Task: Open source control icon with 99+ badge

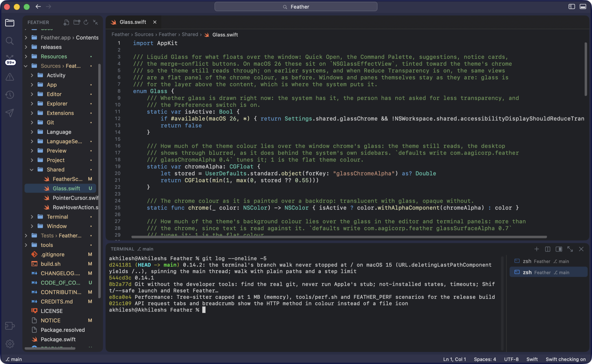Action: point(10,60)
